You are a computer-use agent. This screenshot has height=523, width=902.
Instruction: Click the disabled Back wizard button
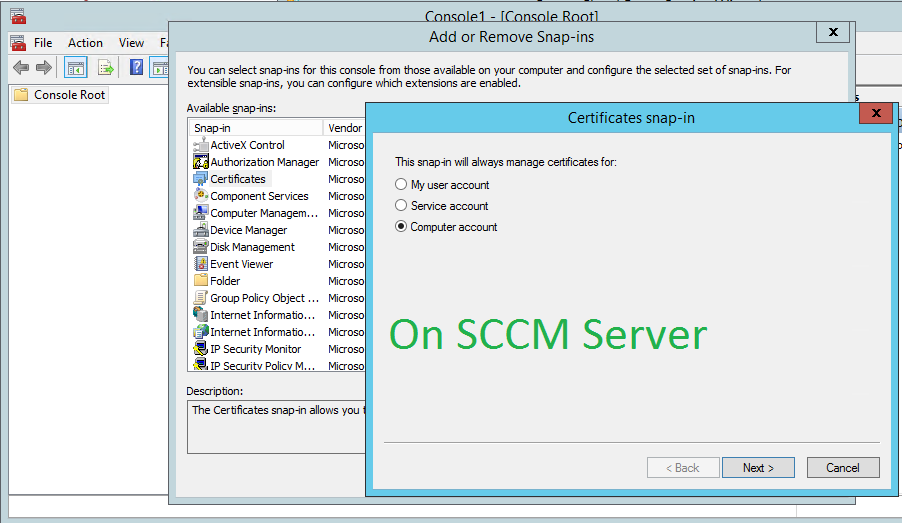coord(683,468)
